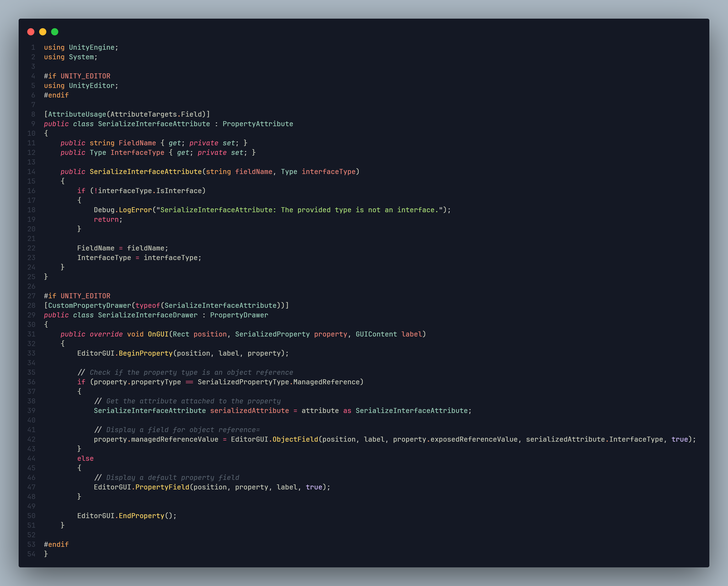728x586 pixels.
Task: Click the FieldName property on line 11
Action: click(137, 143)
